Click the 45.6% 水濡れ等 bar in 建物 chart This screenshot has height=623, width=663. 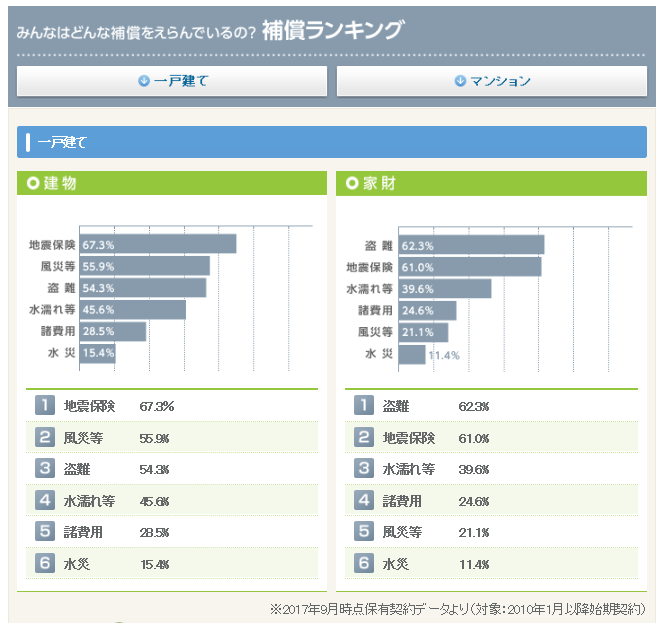[133, 309]
